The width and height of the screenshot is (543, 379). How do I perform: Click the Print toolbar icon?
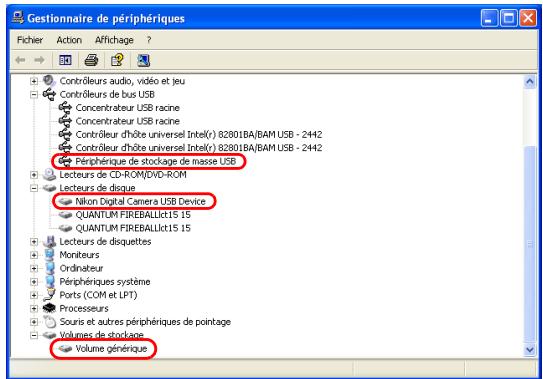click(x=91, y=60)
